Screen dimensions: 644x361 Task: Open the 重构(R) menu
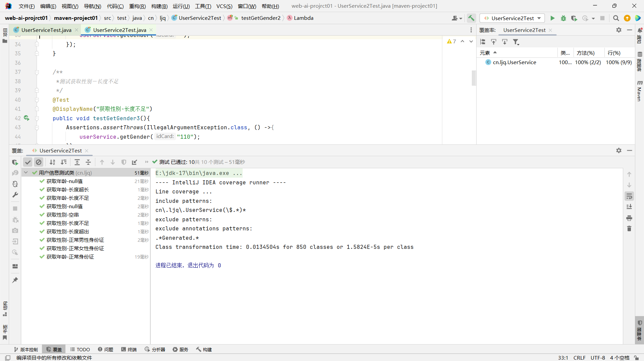[x=137, y=6]
